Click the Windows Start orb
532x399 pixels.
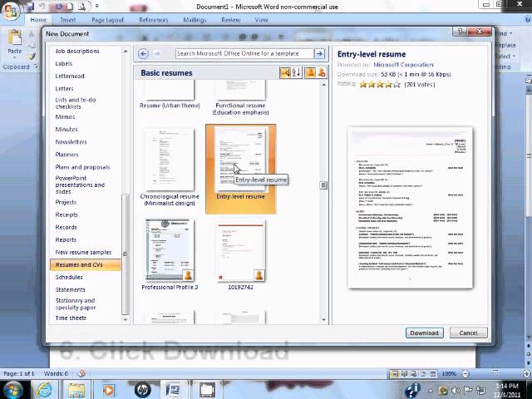pyautogui.click(x=14, y=389)
